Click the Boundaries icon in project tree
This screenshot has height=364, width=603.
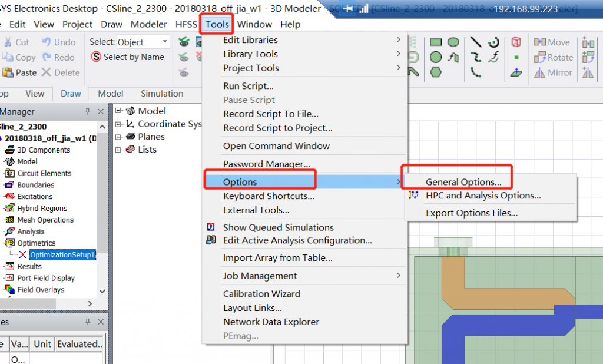10,185
